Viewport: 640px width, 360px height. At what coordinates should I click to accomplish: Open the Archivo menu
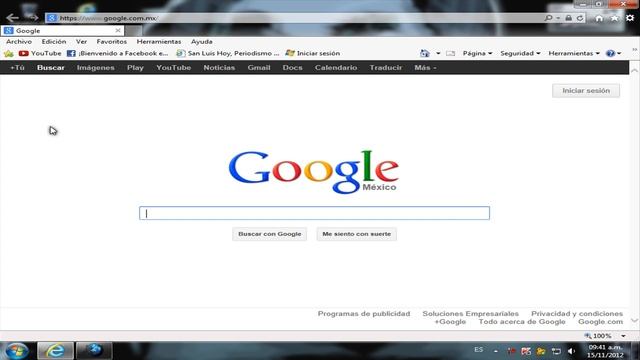click(x=19, y=42)
